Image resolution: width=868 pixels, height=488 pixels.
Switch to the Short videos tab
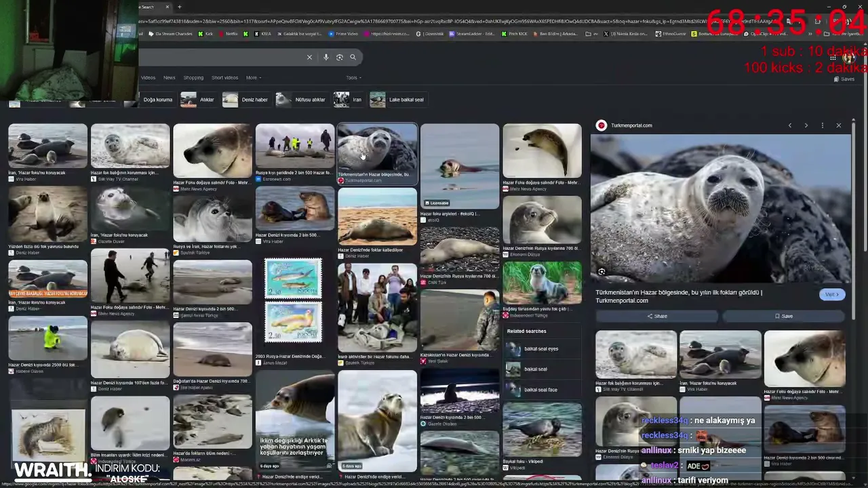coord(224,77)
